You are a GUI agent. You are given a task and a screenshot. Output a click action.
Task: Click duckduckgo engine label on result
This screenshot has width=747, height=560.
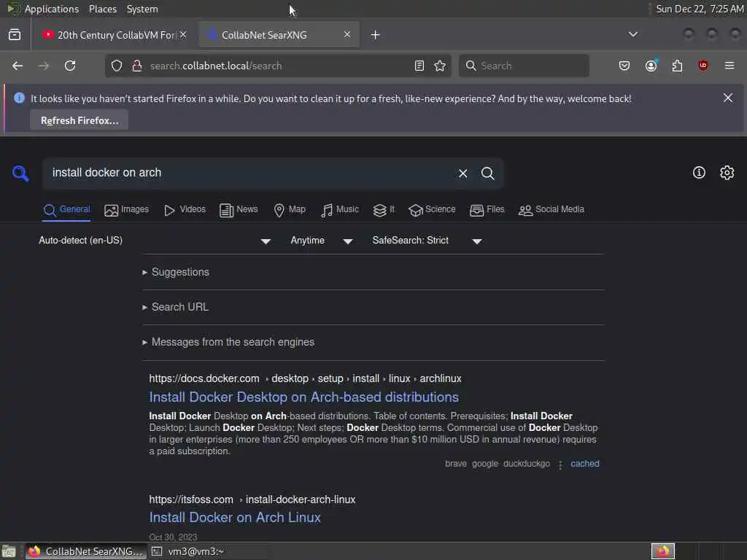(x=527, y=464)
